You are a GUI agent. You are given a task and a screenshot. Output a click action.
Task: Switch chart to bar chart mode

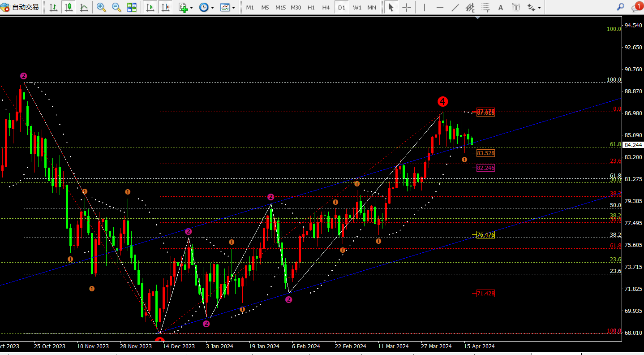tap(53, 7)
